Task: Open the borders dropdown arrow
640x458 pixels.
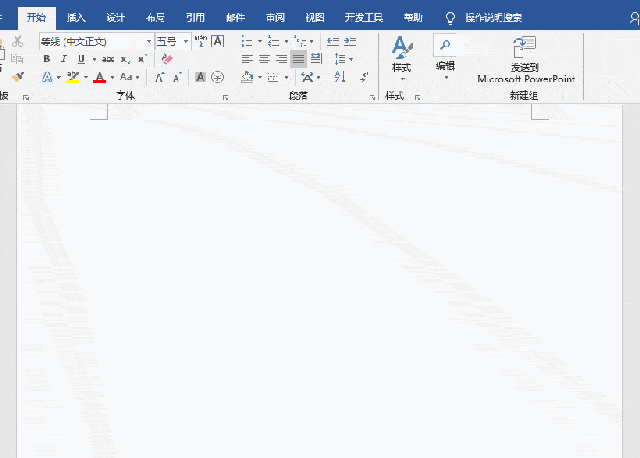Action: pyautogui.click(x=287, y=77)
